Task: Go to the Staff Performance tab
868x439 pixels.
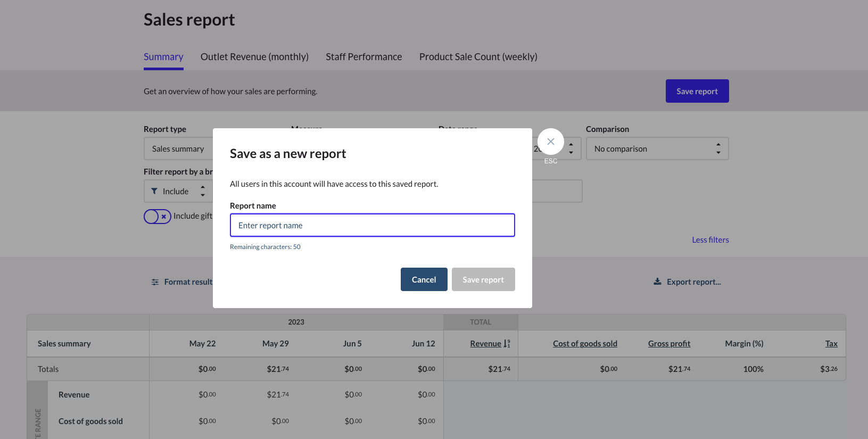Action: pyautogui.click(x=363, y=57)
